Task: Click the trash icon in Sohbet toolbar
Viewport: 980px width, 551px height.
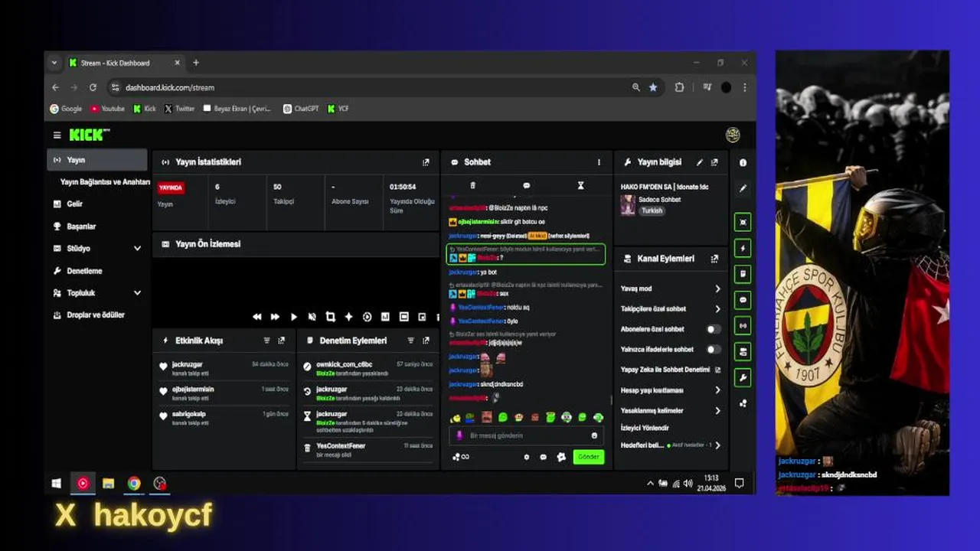Action: click(x=472, y=186)
